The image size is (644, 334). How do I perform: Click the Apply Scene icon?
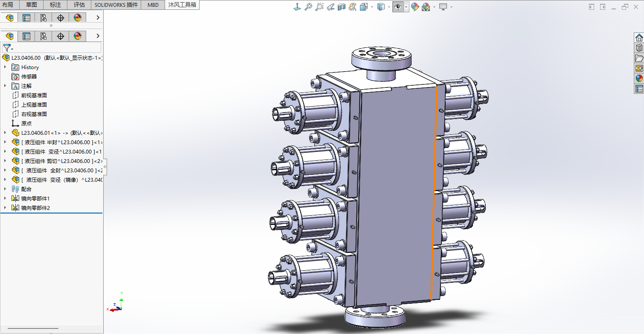(426, 7)
